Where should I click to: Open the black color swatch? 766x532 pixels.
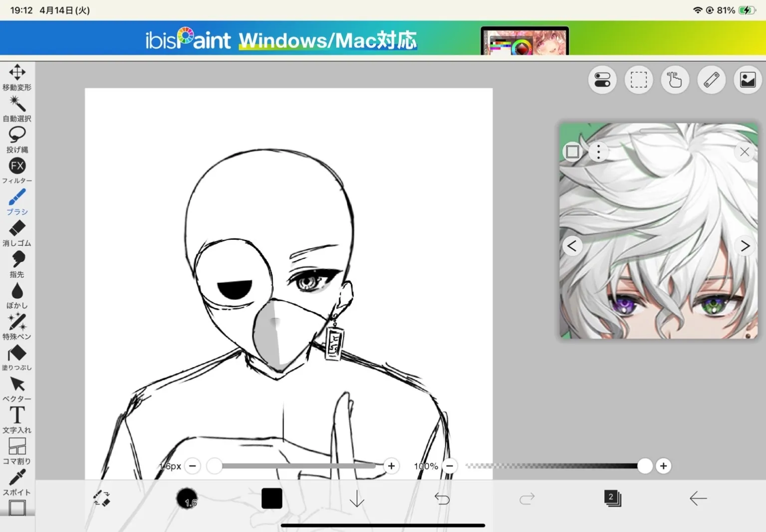(272, 498)
